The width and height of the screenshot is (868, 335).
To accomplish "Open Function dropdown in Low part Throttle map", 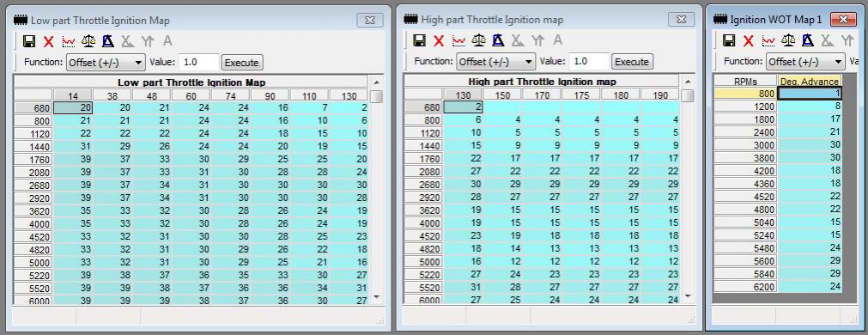I will point(106,62).
